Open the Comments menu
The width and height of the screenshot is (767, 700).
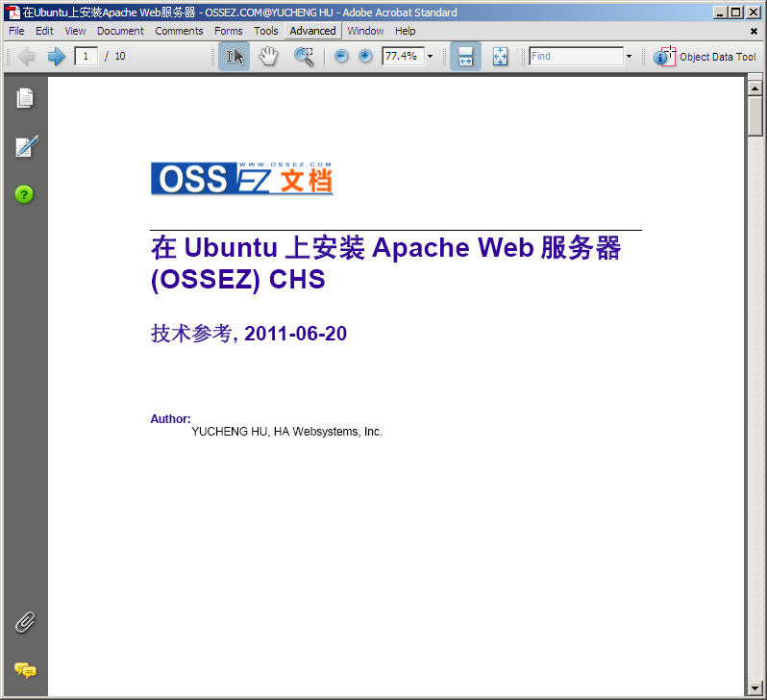[179, 31]
